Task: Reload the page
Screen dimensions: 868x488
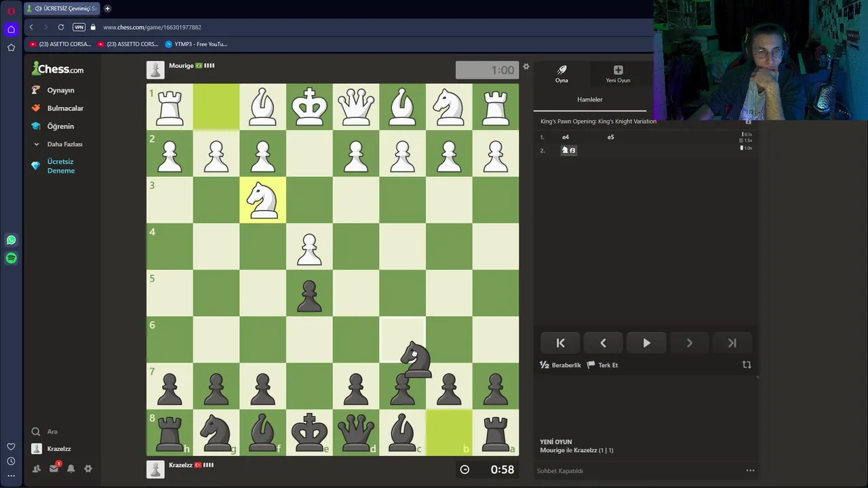Action: (60, 27)
